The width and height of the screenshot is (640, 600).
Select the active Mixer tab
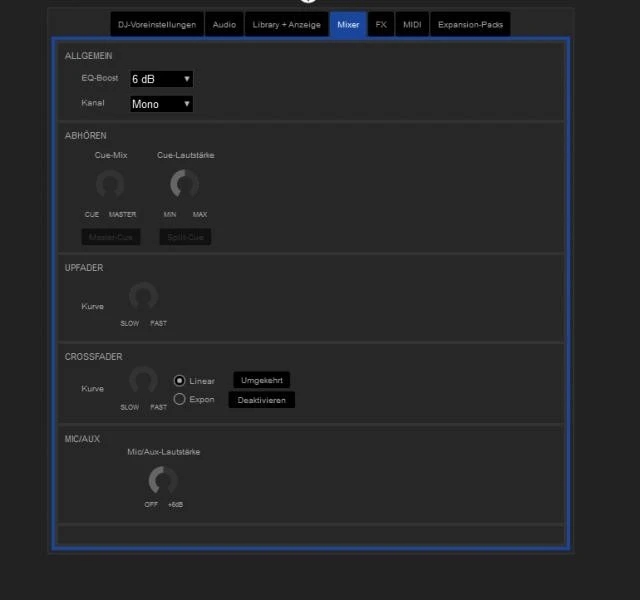coord(347,24)
